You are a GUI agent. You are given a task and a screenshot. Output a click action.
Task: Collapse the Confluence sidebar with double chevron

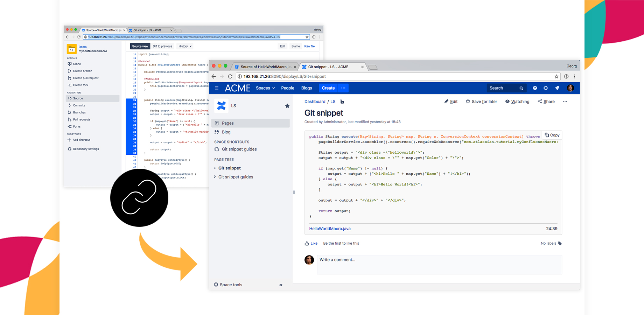281,285
